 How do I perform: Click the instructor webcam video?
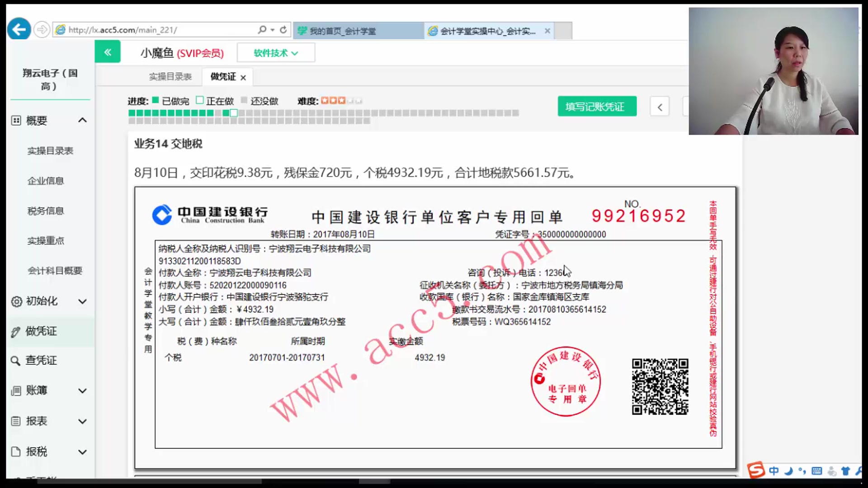tap(774, 71)
